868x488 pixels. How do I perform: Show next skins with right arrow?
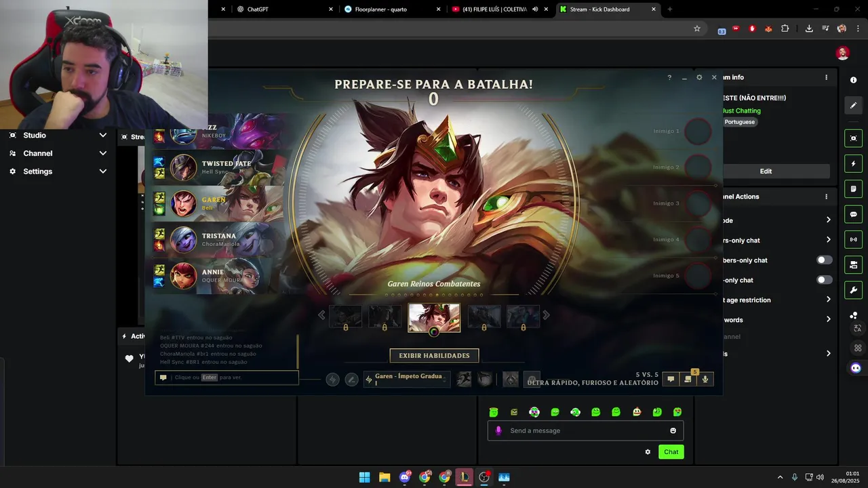(546, 315)
